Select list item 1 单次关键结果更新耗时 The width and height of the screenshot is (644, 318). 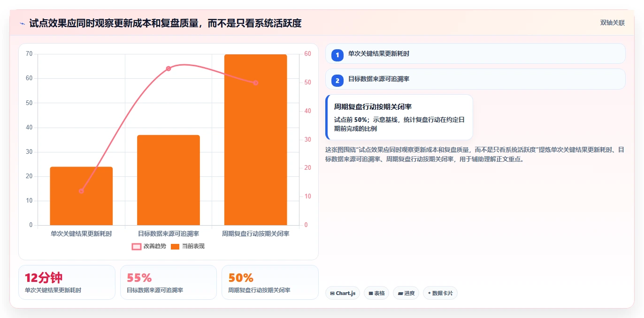point(475,53)
